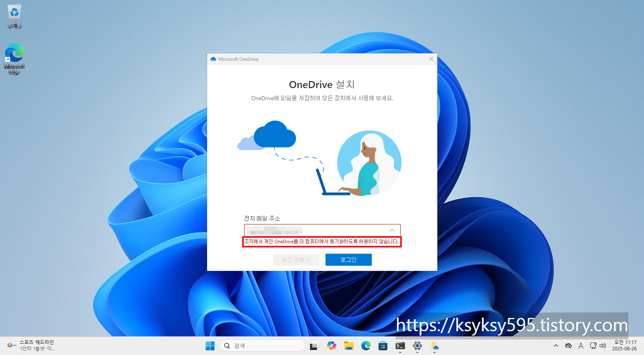Open File Explorer from the taskbar
Viewport: 644px width, 355px height.
(348, 346)
